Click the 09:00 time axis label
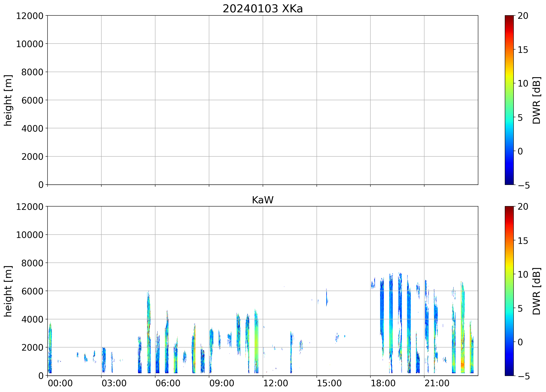The image size is (546, 392). [x=222, y=383]
